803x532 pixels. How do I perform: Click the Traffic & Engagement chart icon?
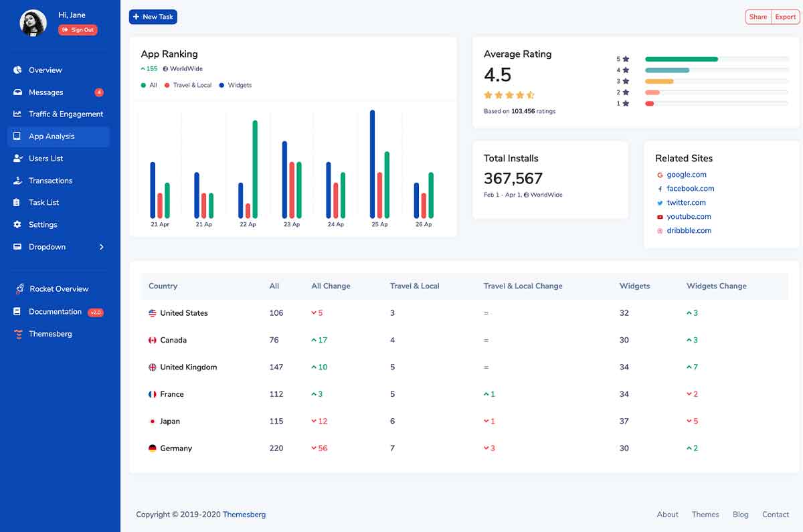tap(17, 114)
